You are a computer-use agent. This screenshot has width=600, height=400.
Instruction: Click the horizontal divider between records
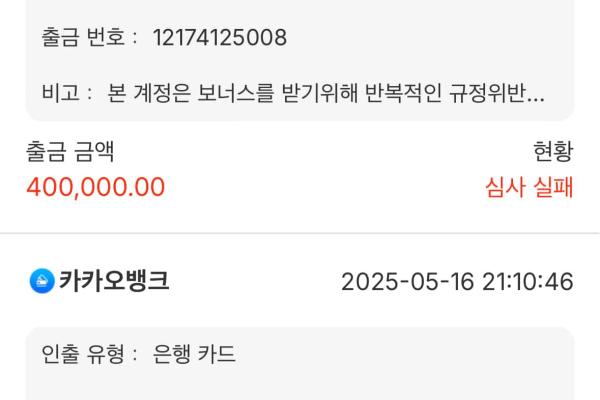click(x=300, y=233)
